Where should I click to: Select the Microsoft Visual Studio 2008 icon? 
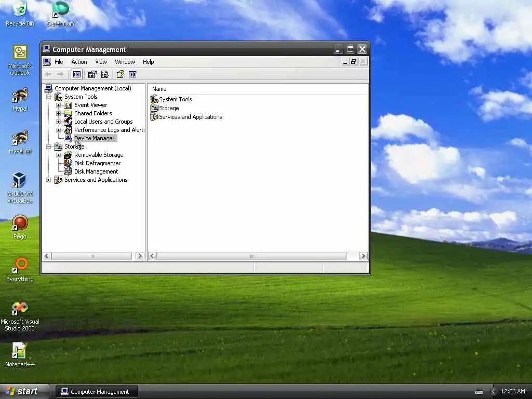coord(20,316)
